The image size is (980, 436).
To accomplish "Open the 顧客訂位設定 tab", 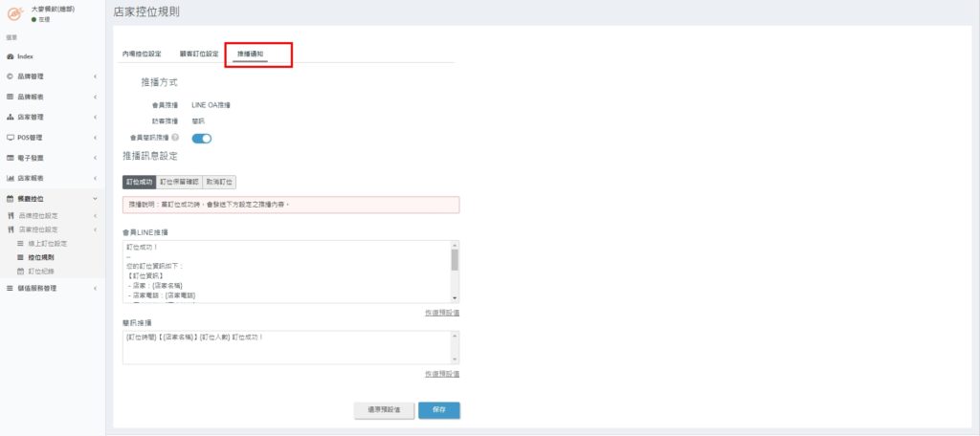I will coord(199,54).
